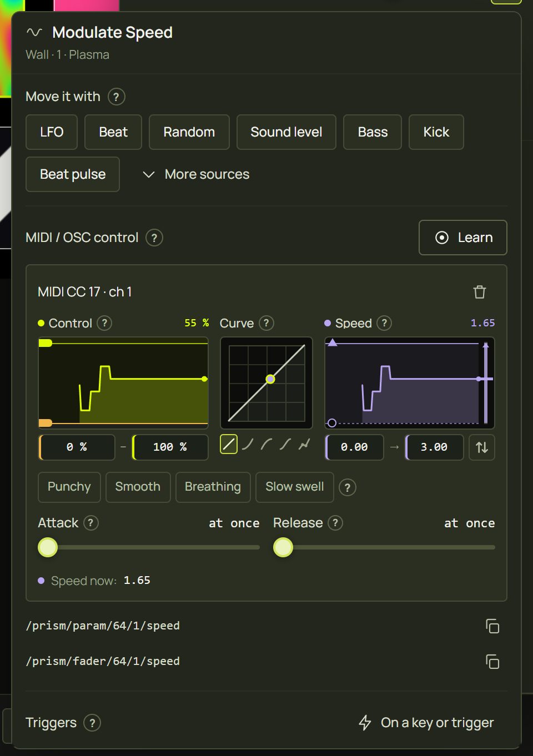
Task: Apply the Punchy response preset
Action: click(x=69, y=487)
